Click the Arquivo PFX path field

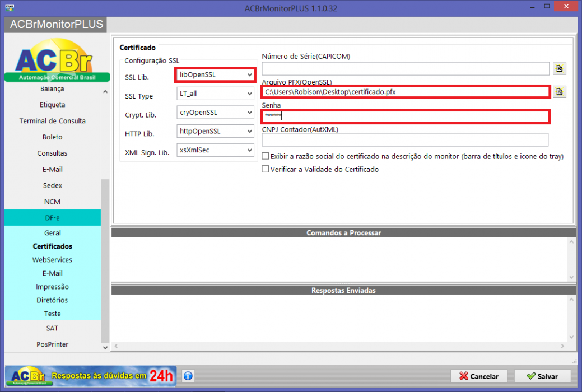406,92
